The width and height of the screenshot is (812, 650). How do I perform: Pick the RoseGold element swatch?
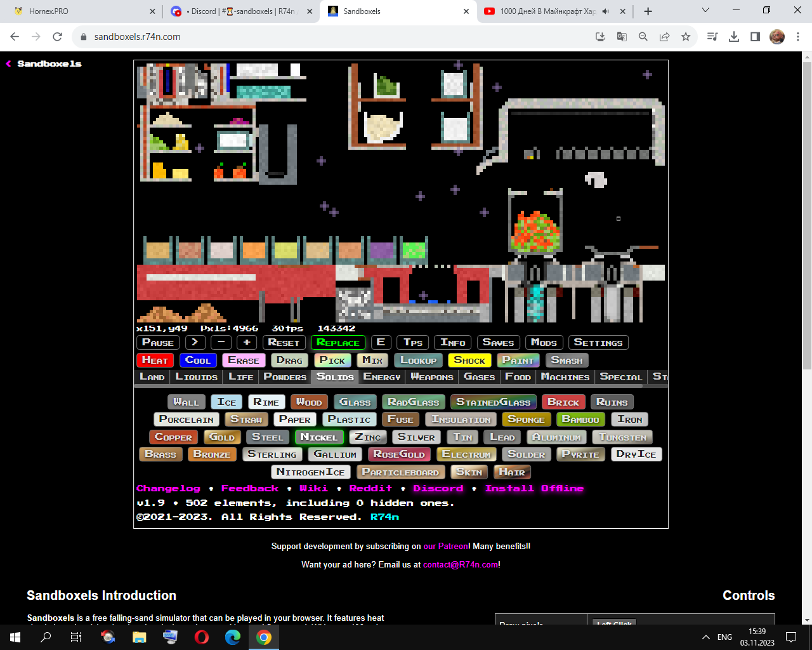click(399, 454)
